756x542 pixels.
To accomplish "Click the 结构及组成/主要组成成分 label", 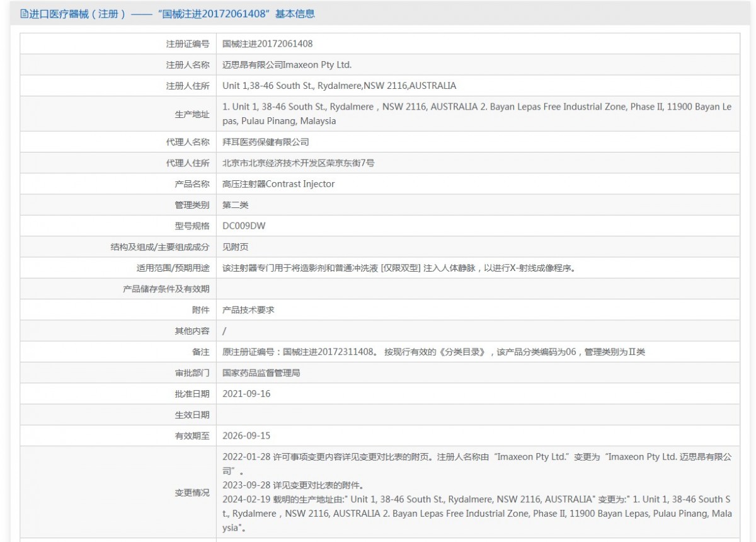I will 160,246.
